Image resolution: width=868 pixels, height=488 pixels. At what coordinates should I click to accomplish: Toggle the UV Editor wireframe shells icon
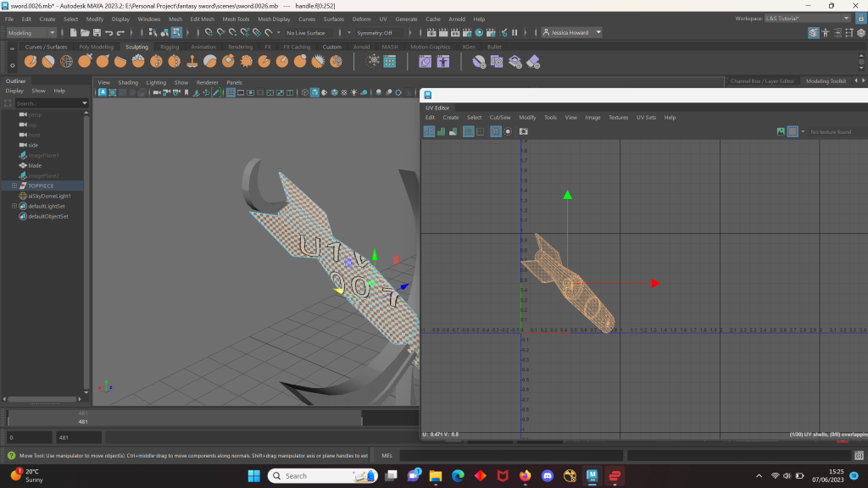pyautogui.click(x=429, y=131)
